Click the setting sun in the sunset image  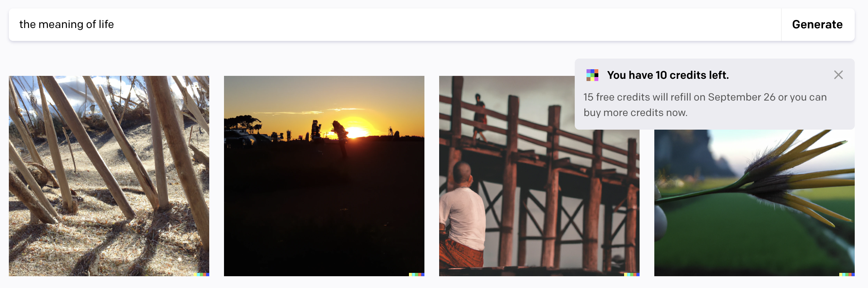click(355, 130)
